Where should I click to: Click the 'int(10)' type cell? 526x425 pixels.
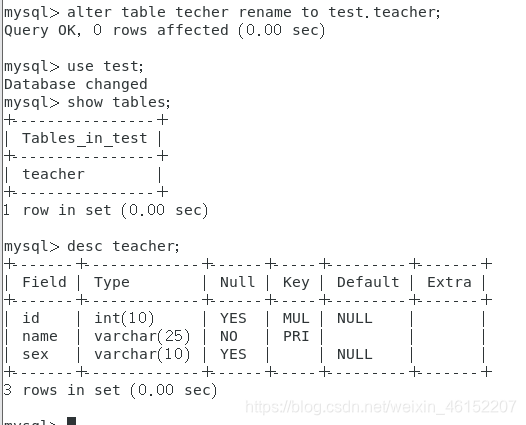coord(124,318)
